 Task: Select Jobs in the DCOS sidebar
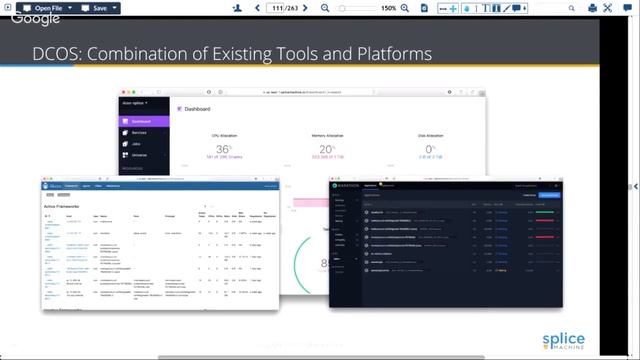[x=144, y=144]
